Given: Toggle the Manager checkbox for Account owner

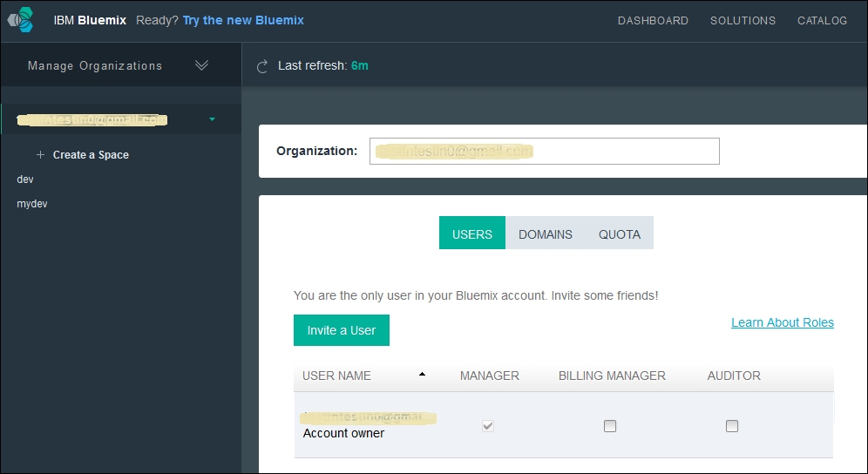Looking at the screenshot, I should click(x=488, y=426).
